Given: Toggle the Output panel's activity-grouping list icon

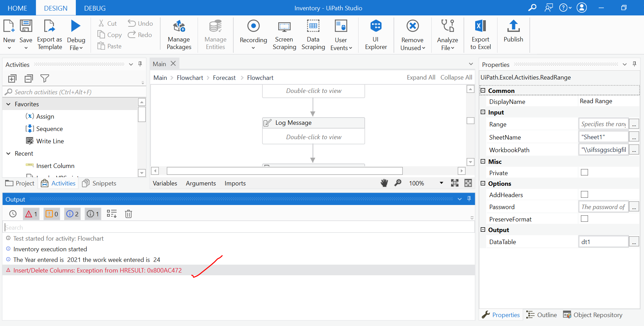Looking at the screenshot, I should [x=112, y=214].
